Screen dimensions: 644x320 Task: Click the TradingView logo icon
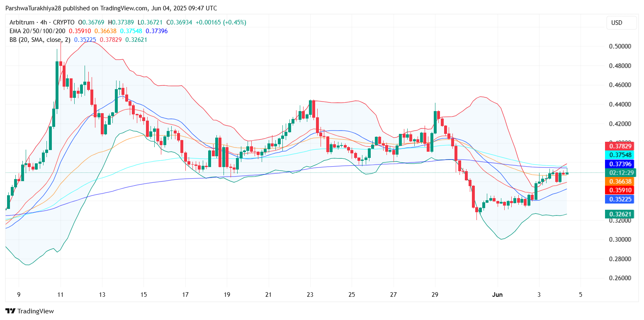[x=10, y=311]
